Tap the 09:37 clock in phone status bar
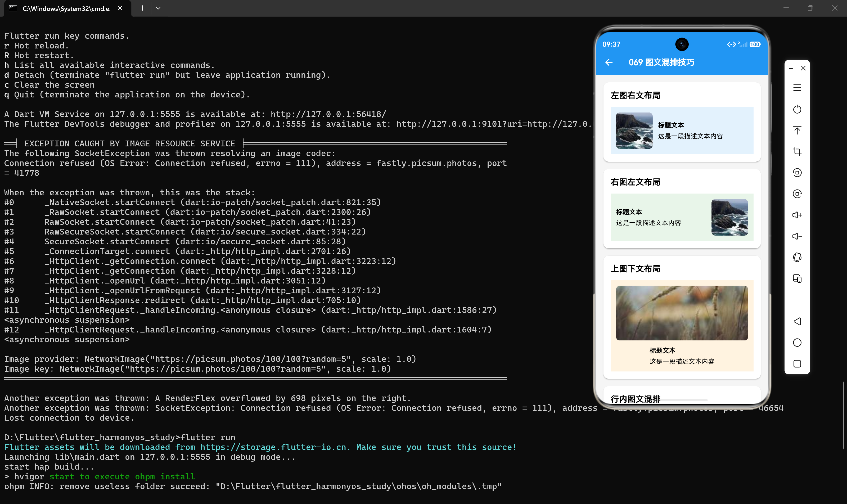 tap(611, 44)
